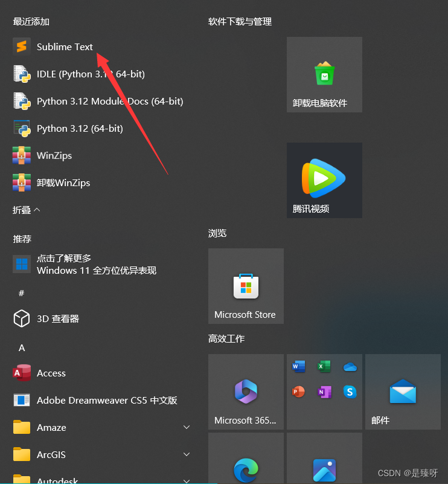Image resolution: width=448 pixels, height=484 pixels.
Task: Click the WinZips label text
Action: click(54, 155)
